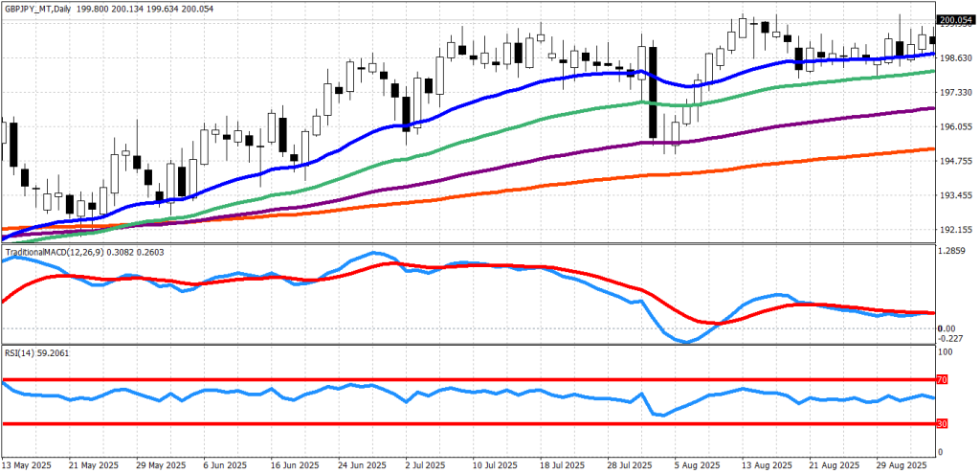Click the current price tag 200.054

pos(957,20)
